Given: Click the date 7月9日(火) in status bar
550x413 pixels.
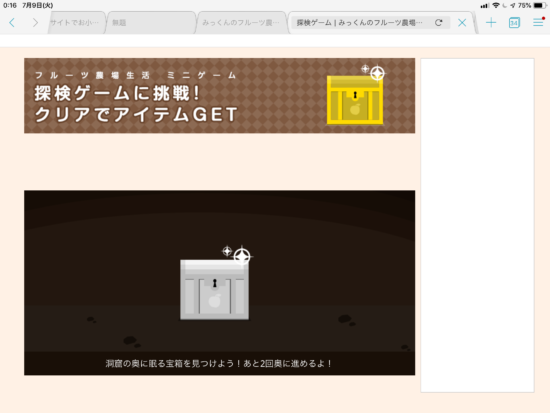Looking at the screenshot, I should [38, 5].
